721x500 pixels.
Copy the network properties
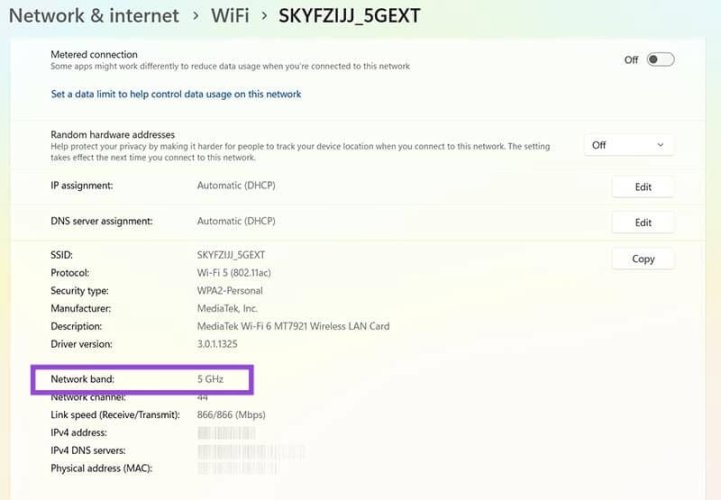643,259
